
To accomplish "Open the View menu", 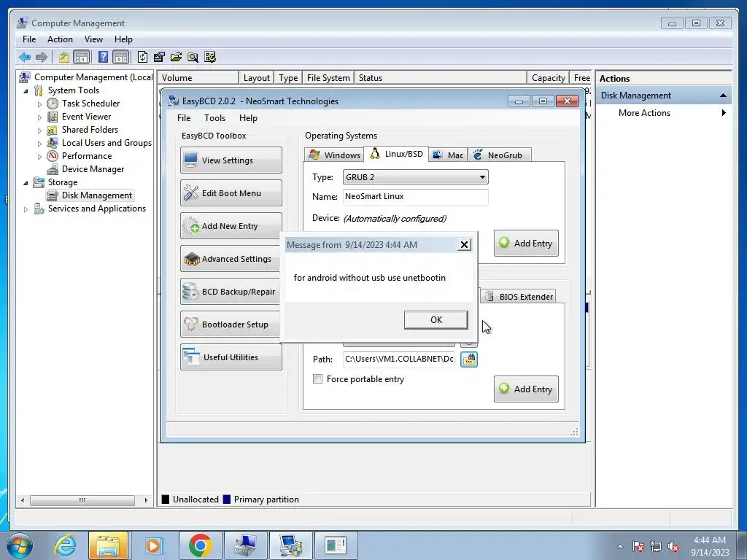I will click(x=93, y=39).
